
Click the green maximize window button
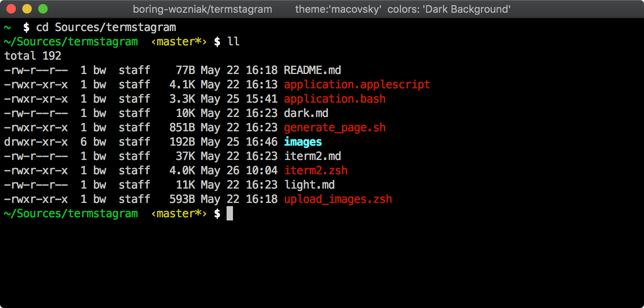[43, 9]
